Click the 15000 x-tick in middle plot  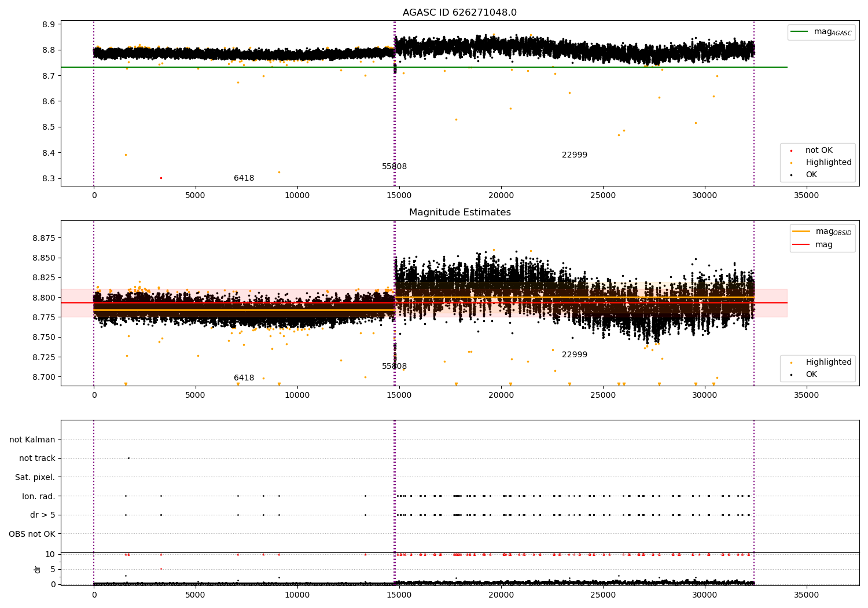399,395
